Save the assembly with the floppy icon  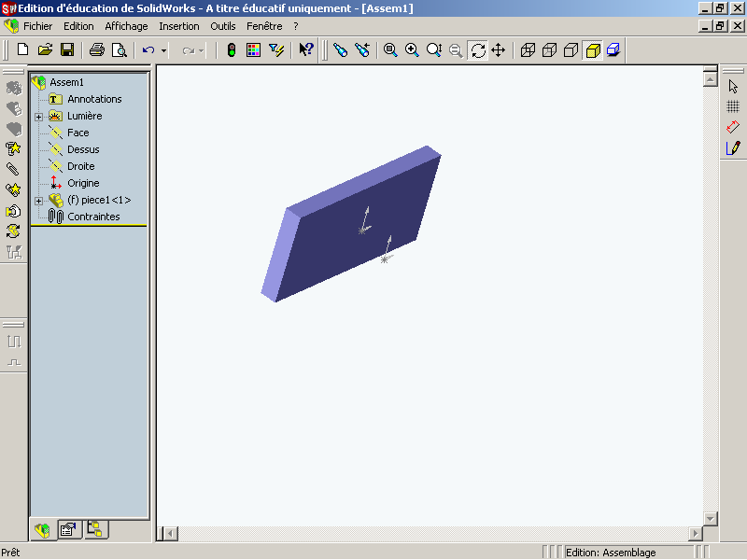66,49
